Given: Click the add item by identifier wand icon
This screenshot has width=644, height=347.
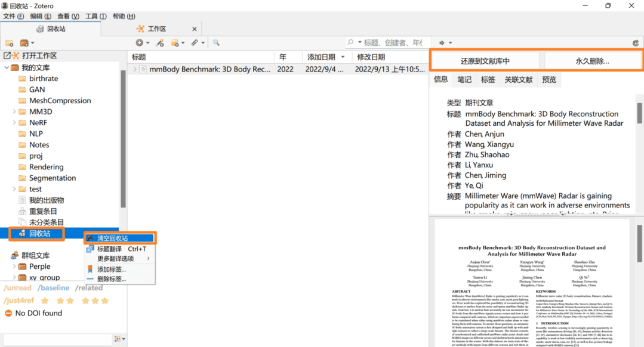Looking at the screenshot, I should click(159, 43).
